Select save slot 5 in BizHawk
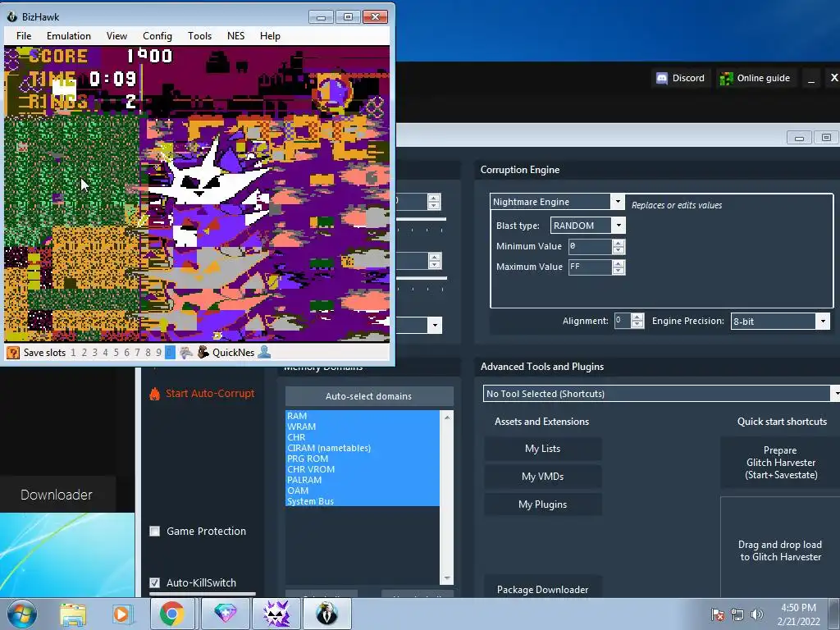 [x=116, y=353]
